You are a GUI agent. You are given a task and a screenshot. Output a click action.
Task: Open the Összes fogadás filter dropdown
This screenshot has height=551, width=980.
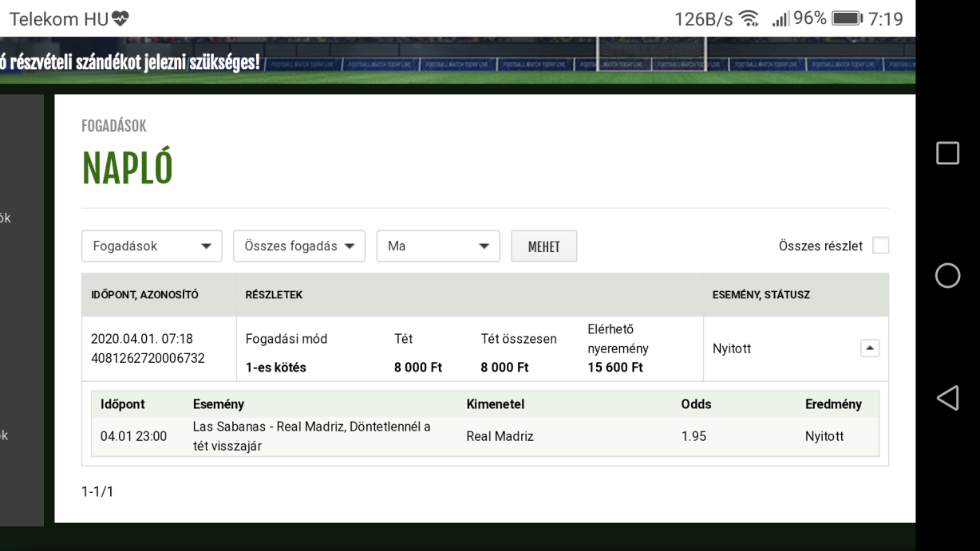point(298,246)
